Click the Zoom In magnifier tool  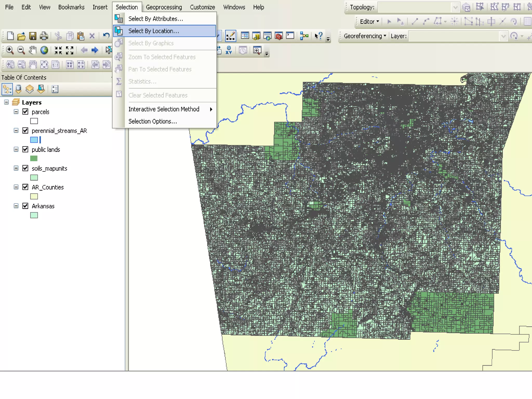(10, 50)
